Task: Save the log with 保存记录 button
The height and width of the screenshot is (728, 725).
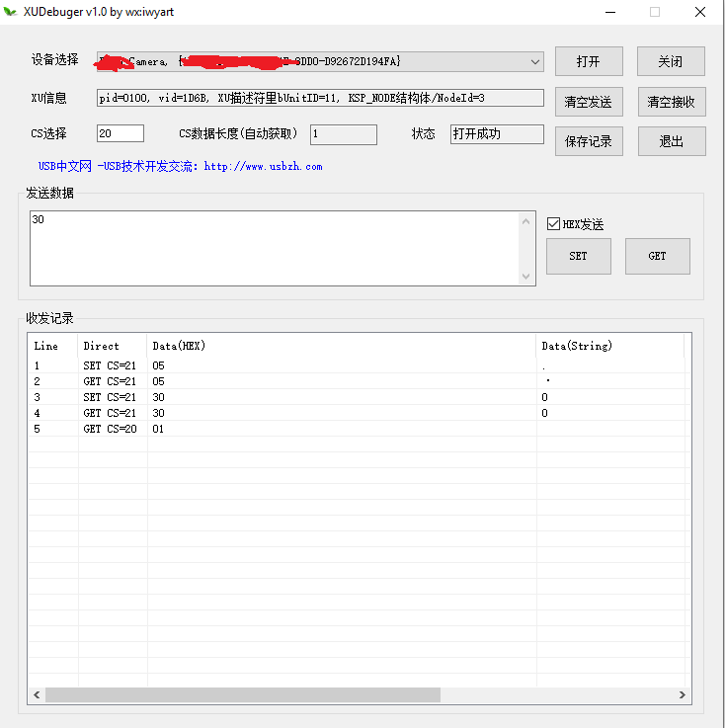Action: [588, 141]
